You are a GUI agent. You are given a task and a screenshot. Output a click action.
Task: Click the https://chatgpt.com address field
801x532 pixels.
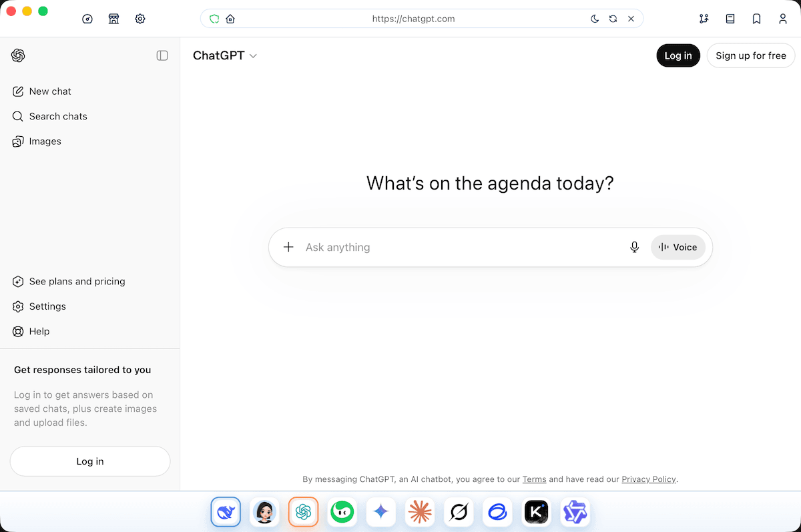click(413, 19)
